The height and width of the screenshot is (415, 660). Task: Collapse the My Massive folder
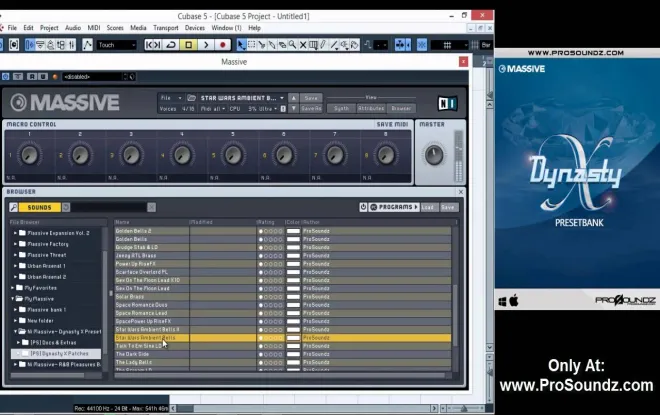[13, 298]
